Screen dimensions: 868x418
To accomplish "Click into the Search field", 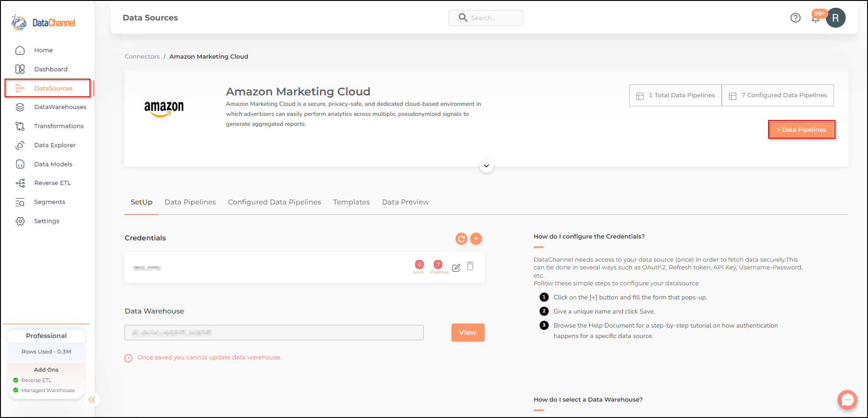I will click(486, 18).
